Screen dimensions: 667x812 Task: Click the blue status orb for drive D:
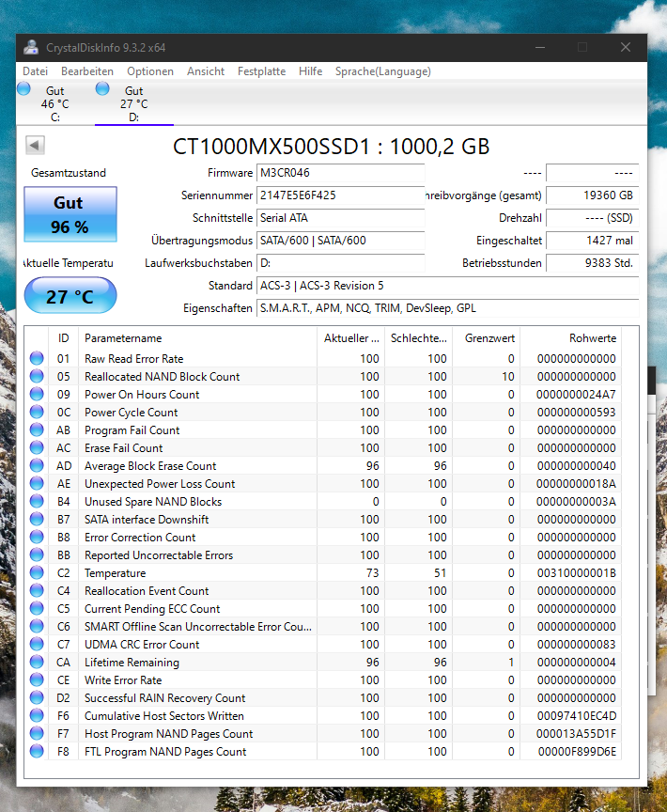(102, 88)
